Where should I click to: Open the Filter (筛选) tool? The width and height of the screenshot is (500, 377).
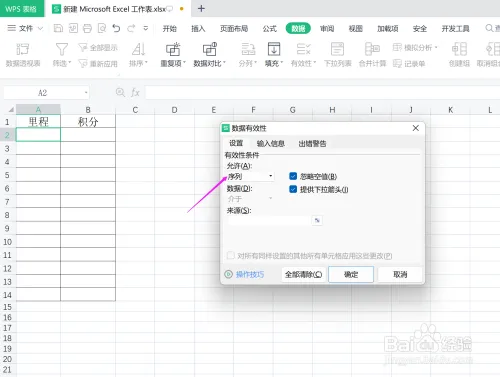click(x=62, y=55)
